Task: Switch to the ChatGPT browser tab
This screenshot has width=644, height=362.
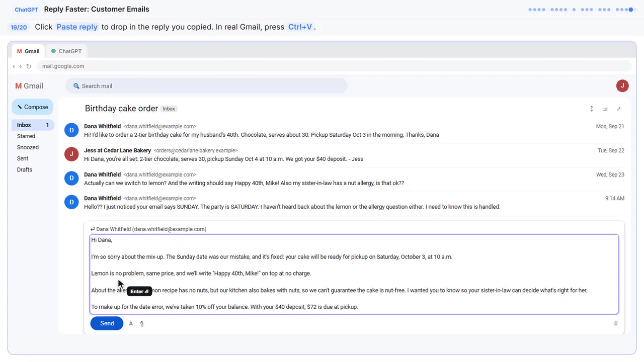Action: (x=66, y=51)
